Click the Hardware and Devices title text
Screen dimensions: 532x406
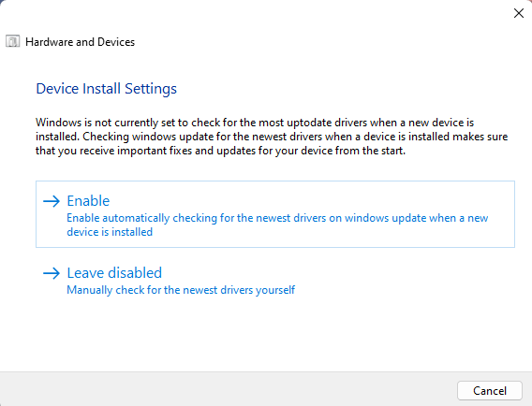coord(80,42)
